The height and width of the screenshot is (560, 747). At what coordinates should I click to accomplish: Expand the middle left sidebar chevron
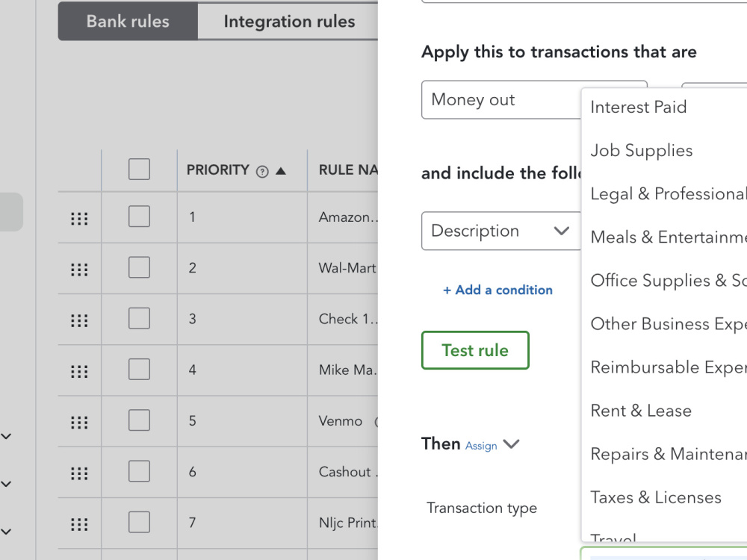tap(6, 484)
